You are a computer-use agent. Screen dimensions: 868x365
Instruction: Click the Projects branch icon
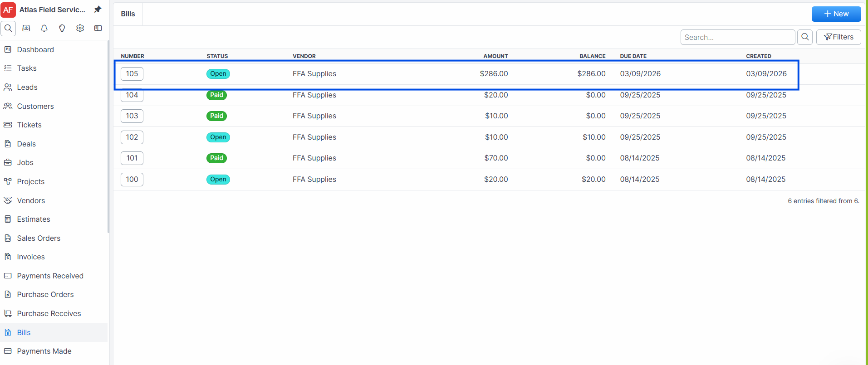pyautogui.click(x=8, y=181)
